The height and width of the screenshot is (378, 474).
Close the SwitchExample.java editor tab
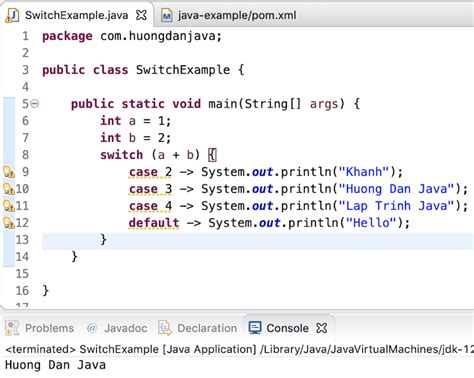click(x=141, y=15)
